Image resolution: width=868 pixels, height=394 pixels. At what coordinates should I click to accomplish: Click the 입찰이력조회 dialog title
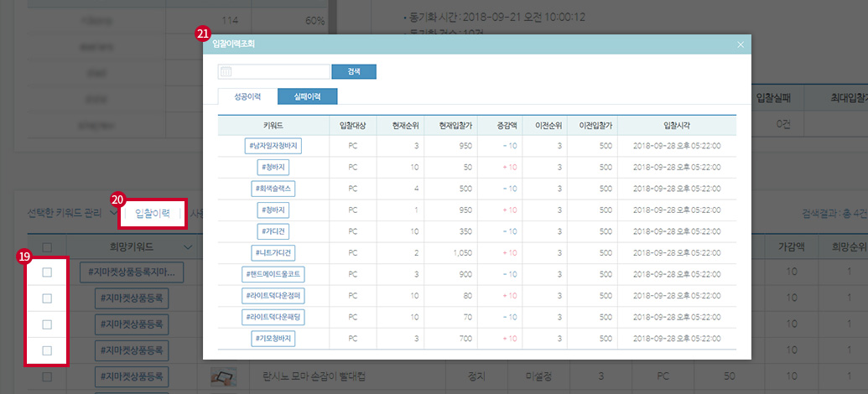point(233,44)
